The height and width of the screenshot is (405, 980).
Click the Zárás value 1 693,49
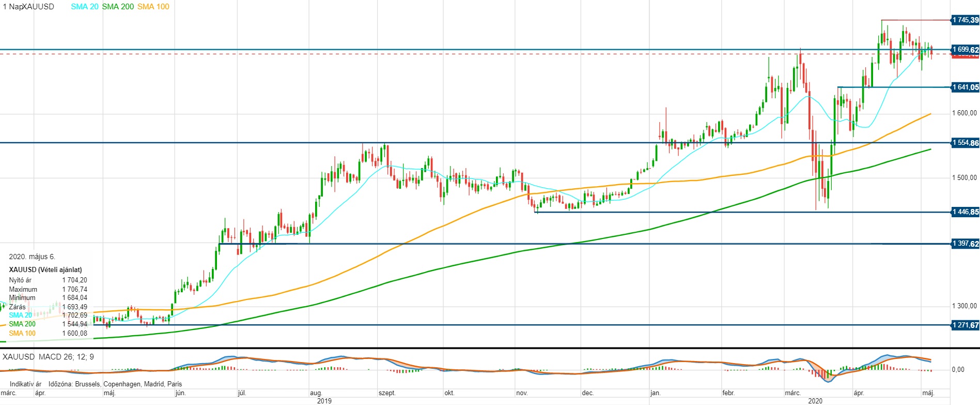(75, 307)
